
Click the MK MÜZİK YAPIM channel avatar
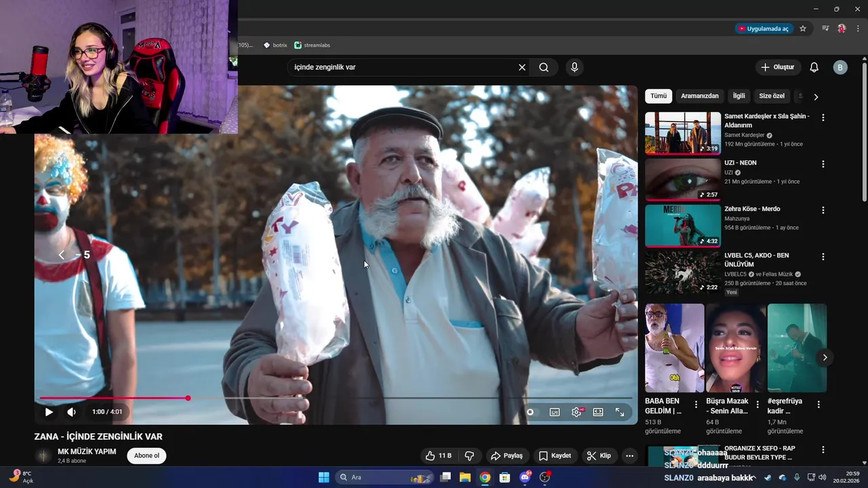pyautogui.click(x=43, y=456)
